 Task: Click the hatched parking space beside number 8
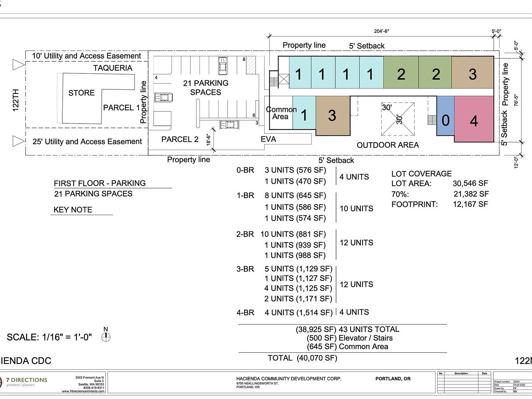coord(251,65)
